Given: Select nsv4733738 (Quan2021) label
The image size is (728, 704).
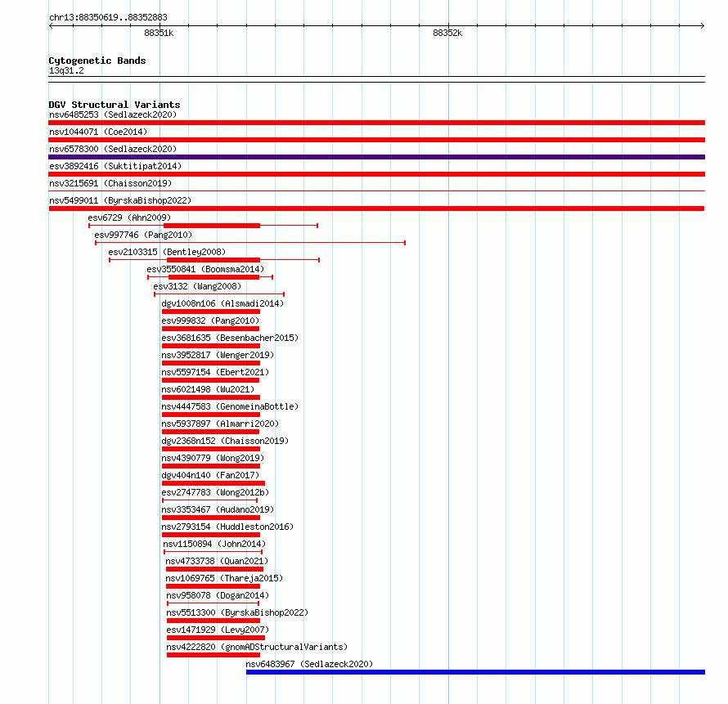Looking at the screenshot, I should pyautogui.click(x=217, y=561).
